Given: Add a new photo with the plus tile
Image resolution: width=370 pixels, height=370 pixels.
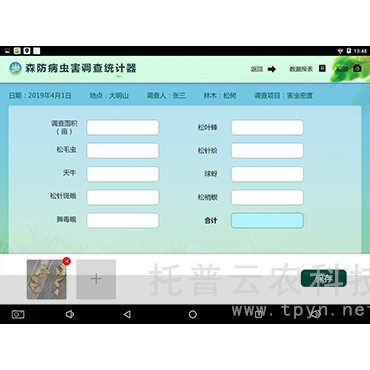Looking at the screenshot, I should tap(96, 279).
